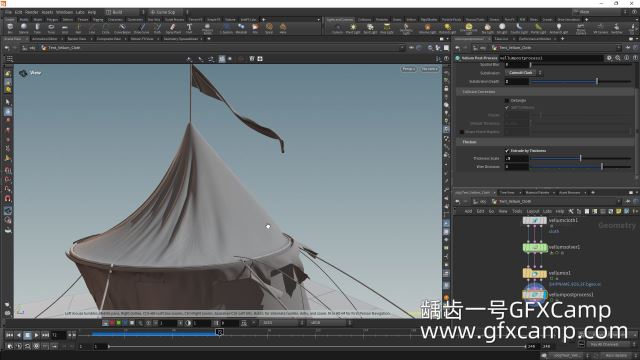Screen dimensions: 640x360
Task: Toggle the checkbox above the Thickness section
Action: [462, 132]
